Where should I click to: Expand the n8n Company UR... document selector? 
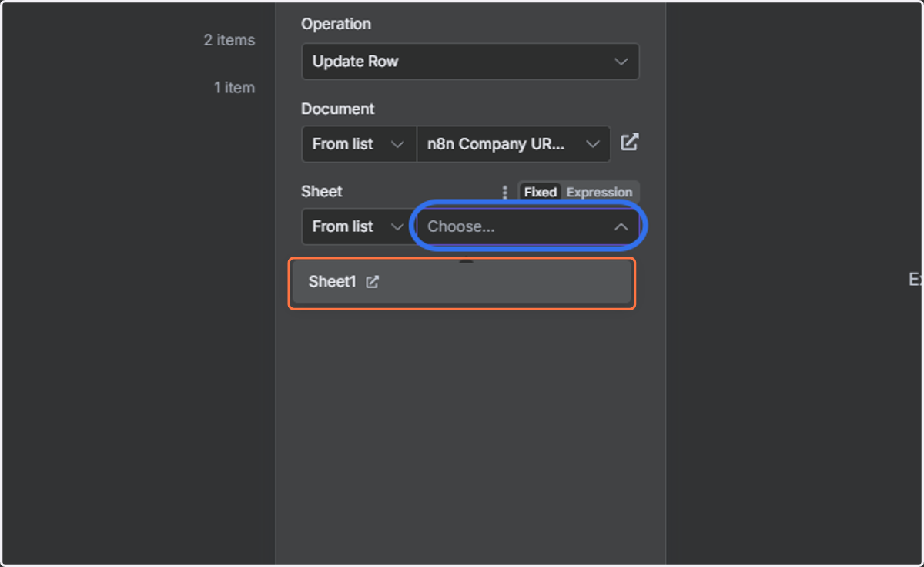click(x=514, y=144)
